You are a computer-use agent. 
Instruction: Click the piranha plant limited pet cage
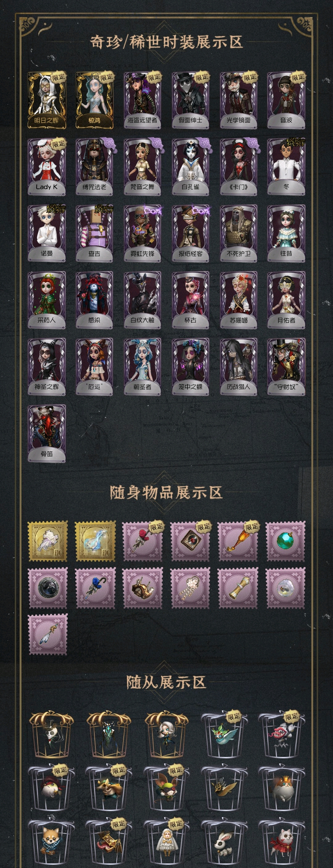pos(281,734)
